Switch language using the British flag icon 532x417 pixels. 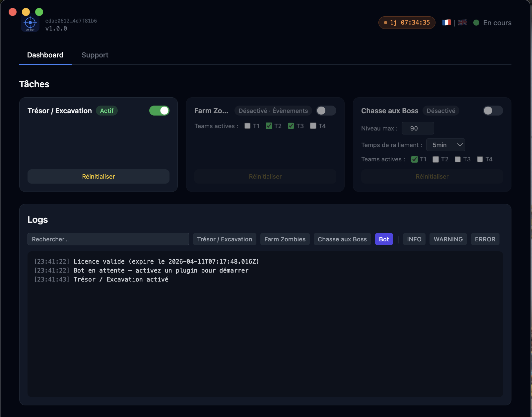coord(462,23)
